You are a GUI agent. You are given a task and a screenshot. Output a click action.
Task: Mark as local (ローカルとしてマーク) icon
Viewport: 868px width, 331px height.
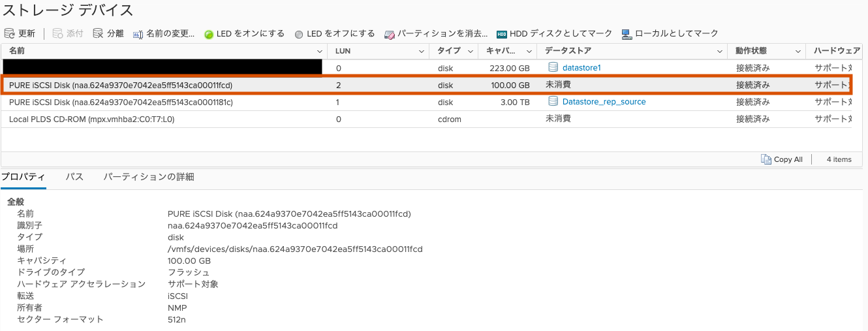click(627, 34)
